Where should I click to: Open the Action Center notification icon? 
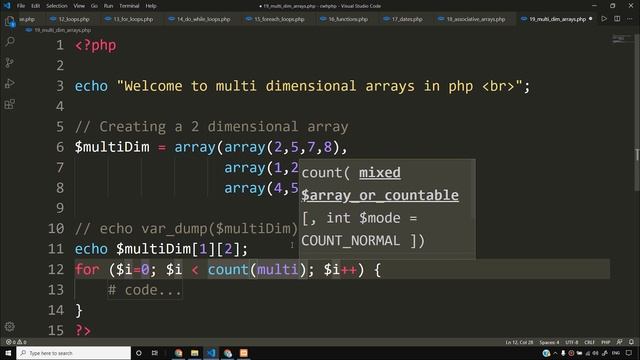[629, 353]
